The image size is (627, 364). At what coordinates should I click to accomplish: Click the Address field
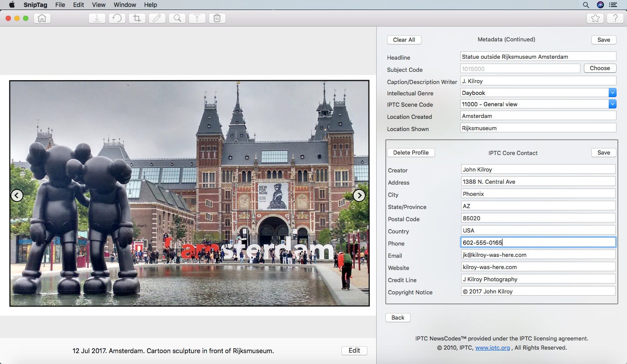(538, 181)
